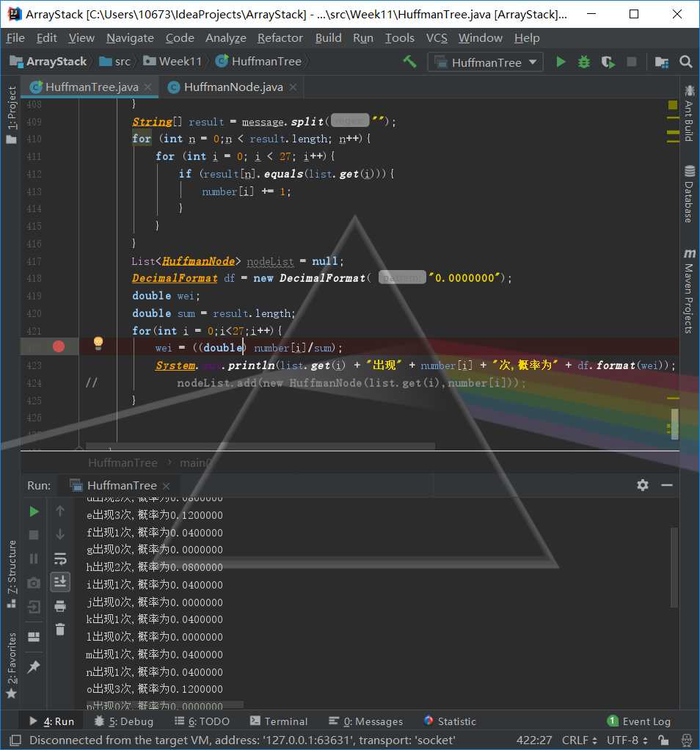The width and height of the screenshot is (700, 750).
Task: Open the Maven Projects side panel
Action: tap(688, 291)
